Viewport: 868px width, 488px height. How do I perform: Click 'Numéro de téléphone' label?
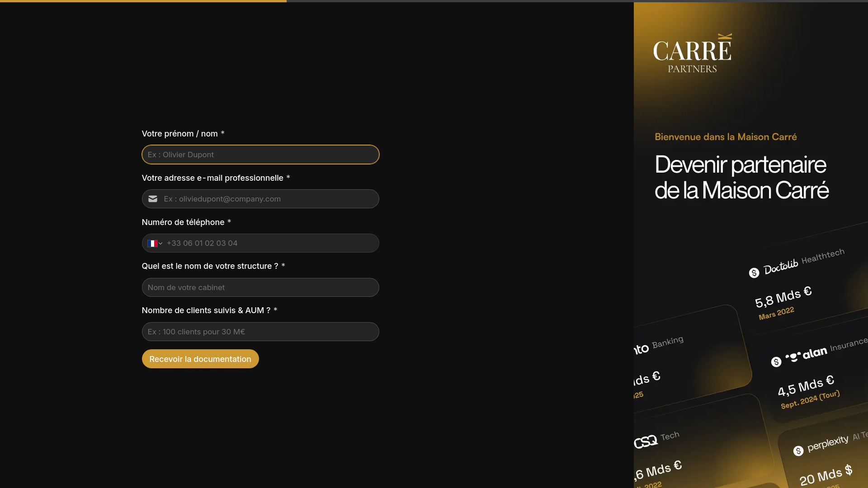pos(183,222)
